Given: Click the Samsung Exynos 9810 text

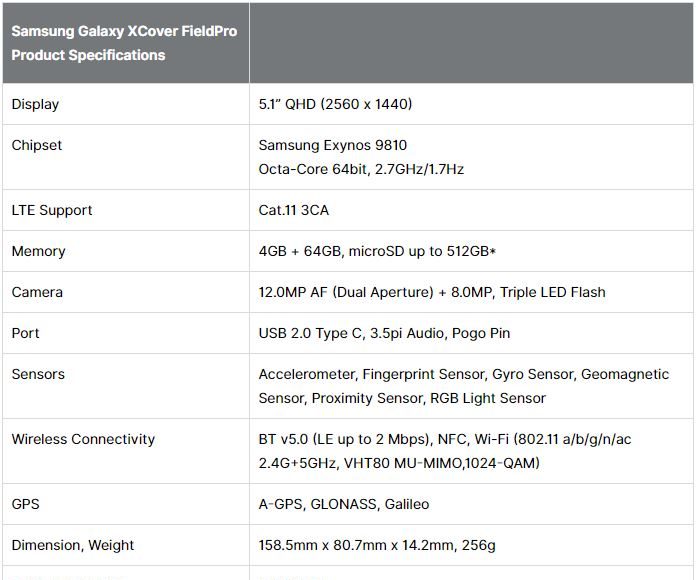Looking at the screenshot, I should (x=333, y=145).
